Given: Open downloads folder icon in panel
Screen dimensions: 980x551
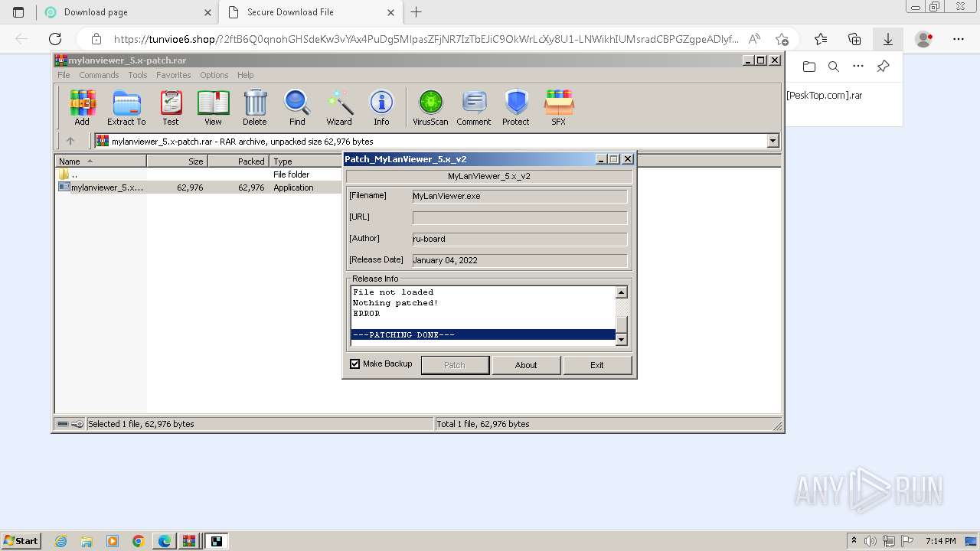Looking at the screenshot, I should click(809, 67).
